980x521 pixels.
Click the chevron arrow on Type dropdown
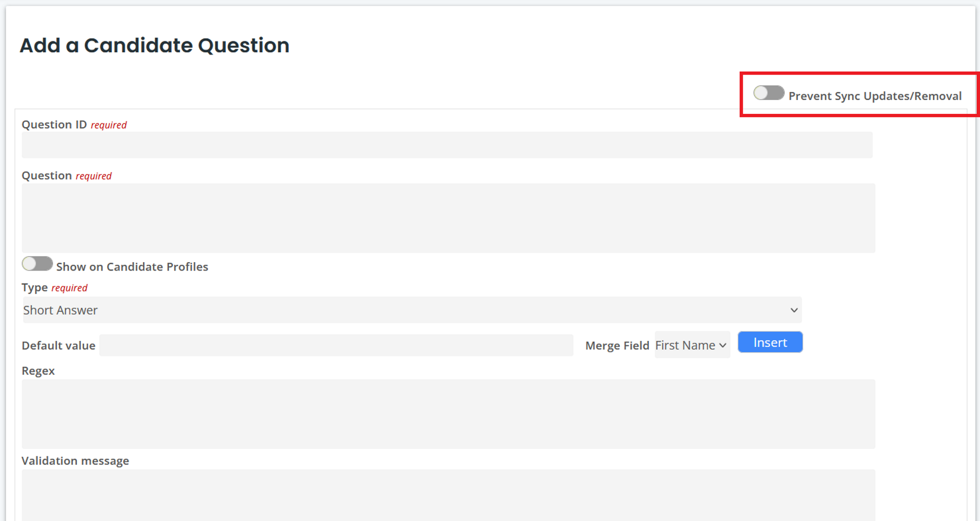tap(794, 310)
